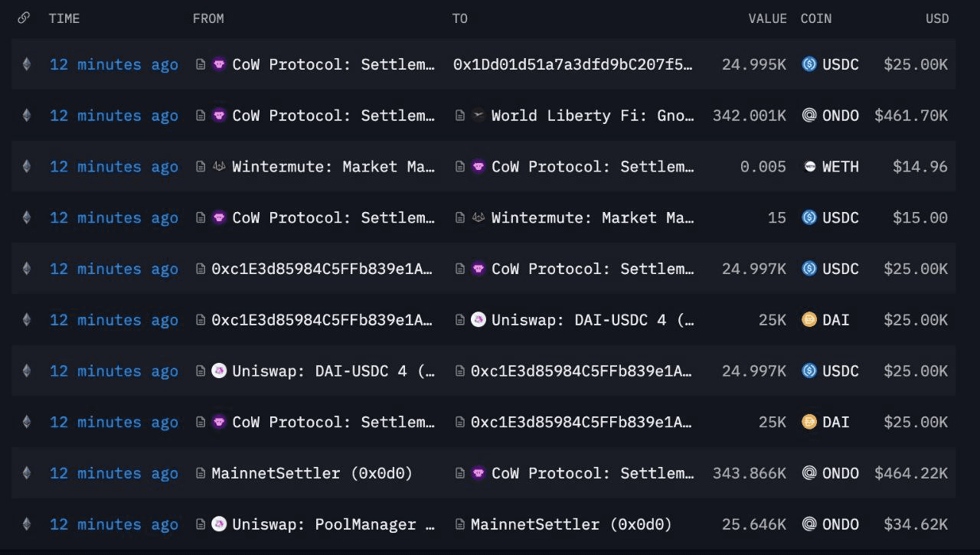Screen dimensions: 980x555
Task: Click the contract document icon beside MainnetSettler sender
Action: 201,473
